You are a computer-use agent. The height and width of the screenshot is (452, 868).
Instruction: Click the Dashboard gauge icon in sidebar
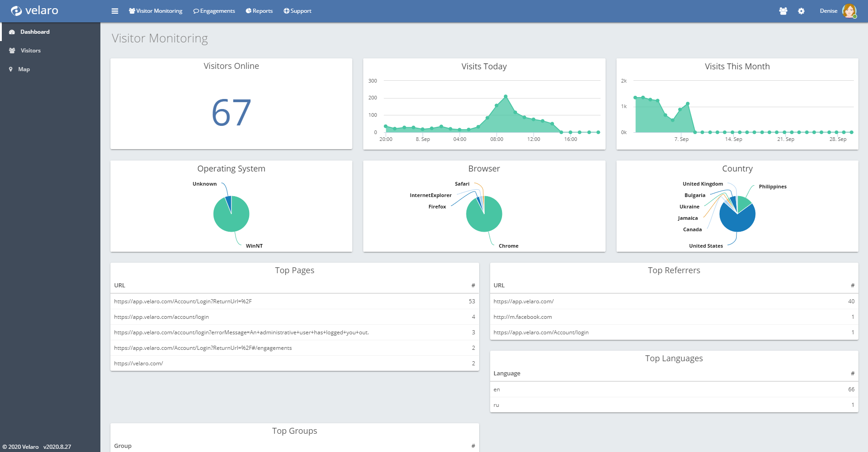pyautogui.click(x=12, y=32)
